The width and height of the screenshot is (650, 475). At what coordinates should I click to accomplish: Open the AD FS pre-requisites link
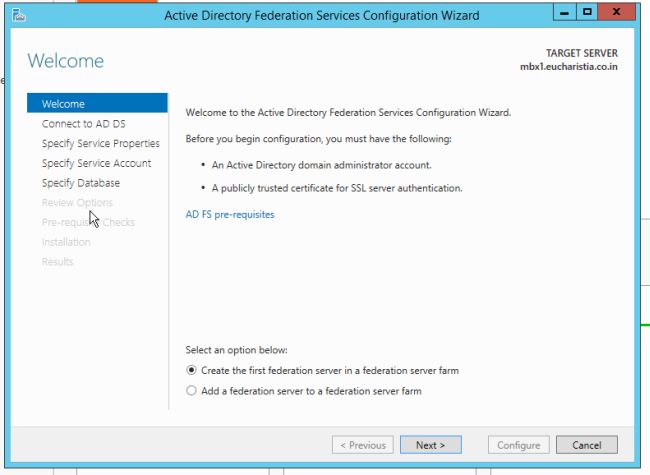coord(230,214)
